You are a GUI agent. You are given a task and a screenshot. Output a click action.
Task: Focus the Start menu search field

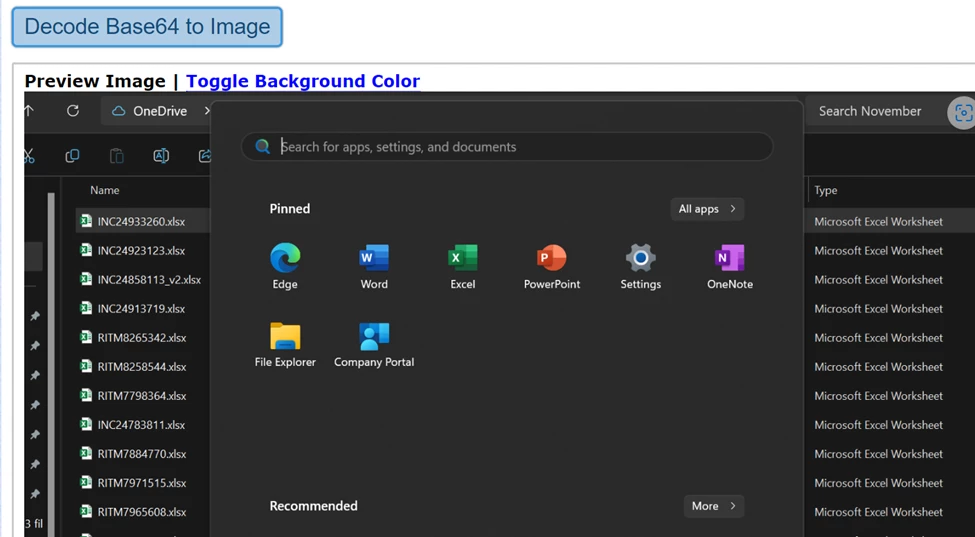coord(507,147)
